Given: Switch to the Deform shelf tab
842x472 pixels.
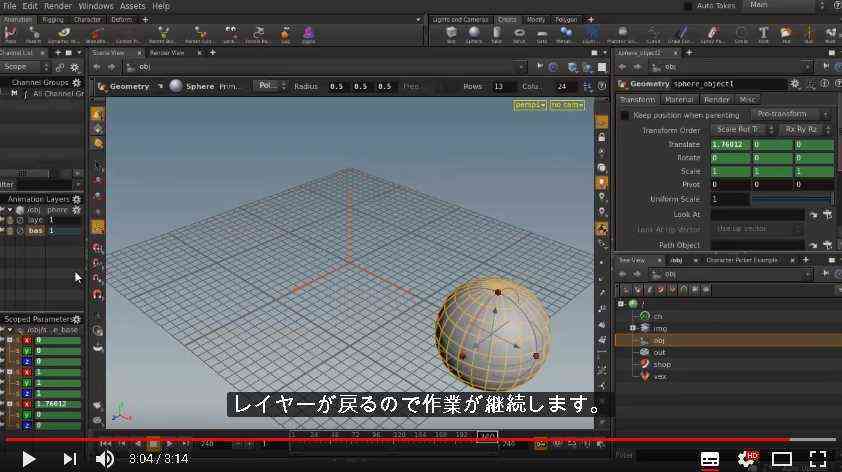Looking at the screenshot, I should click(x=122, y=19).
